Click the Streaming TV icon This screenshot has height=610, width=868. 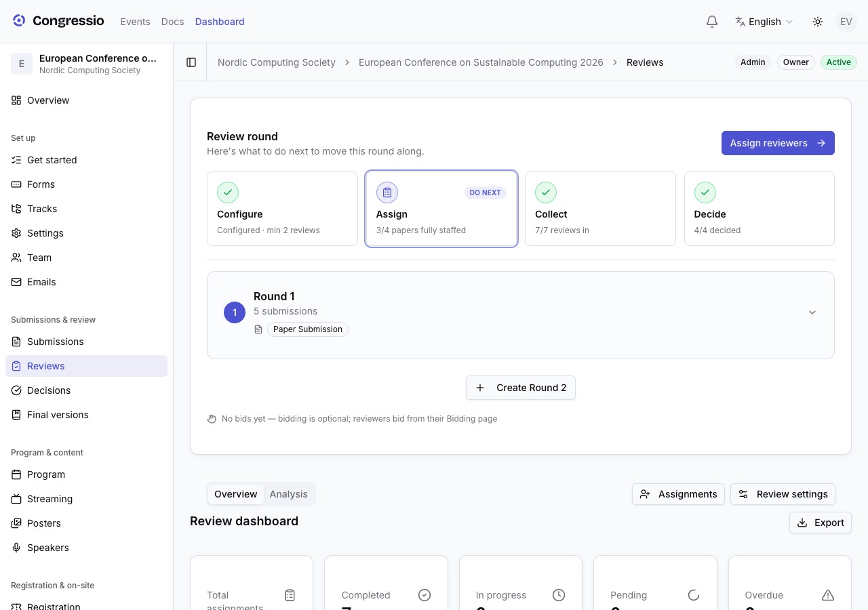point(16,499)
